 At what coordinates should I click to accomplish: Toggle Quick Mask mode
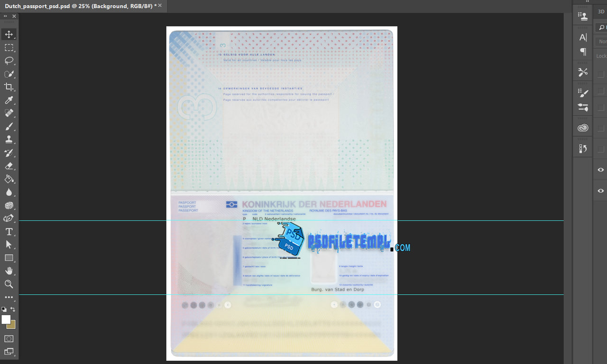[9, 339]
